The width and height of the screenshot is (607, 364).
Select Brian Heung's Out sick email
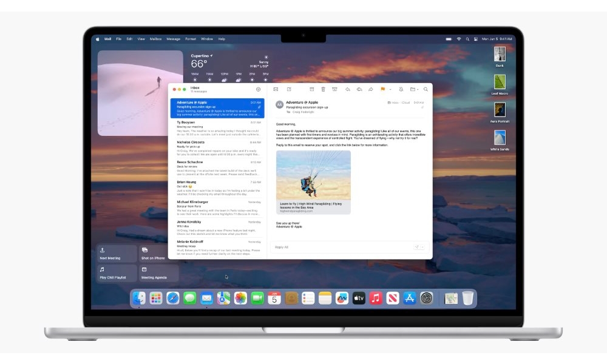coord(217,188)
